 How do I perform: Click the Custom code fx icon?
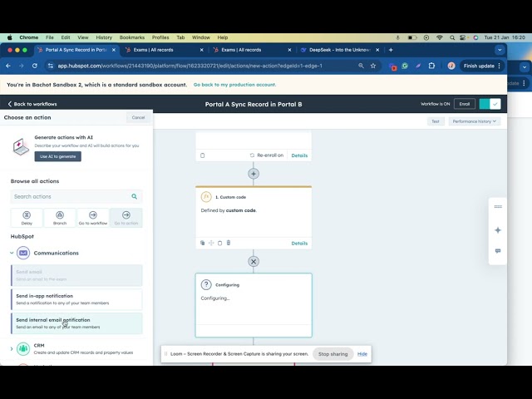[x=206, y=197]
